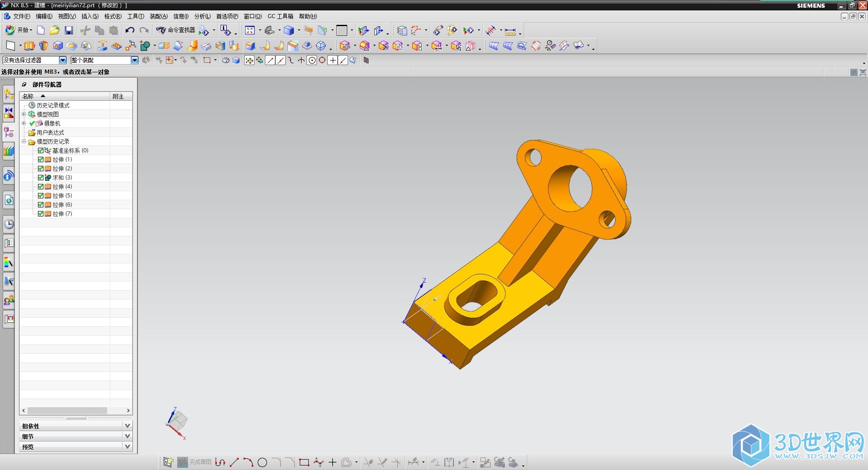Open the 分析(L) menu
Image resolution: width=868 pixels, height=470 pixels.
click(203, 16)
